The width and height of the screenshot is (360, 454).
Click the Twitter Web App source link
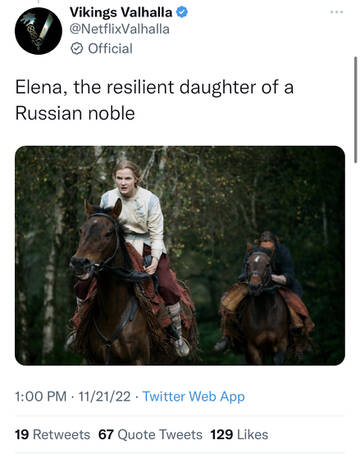click(194, 396)
